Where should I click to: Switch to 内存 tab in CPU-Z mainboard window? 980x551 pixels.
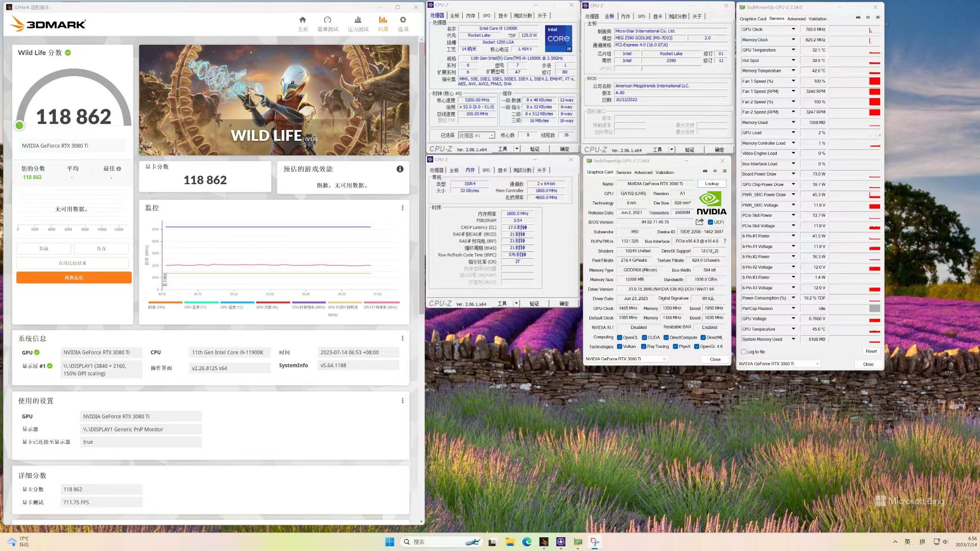[626, 16]
